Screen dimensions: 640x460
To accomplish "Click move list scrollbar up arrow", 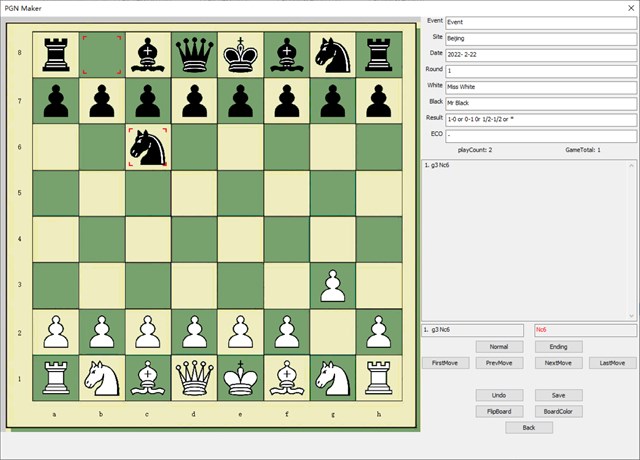I will (631, 165).
